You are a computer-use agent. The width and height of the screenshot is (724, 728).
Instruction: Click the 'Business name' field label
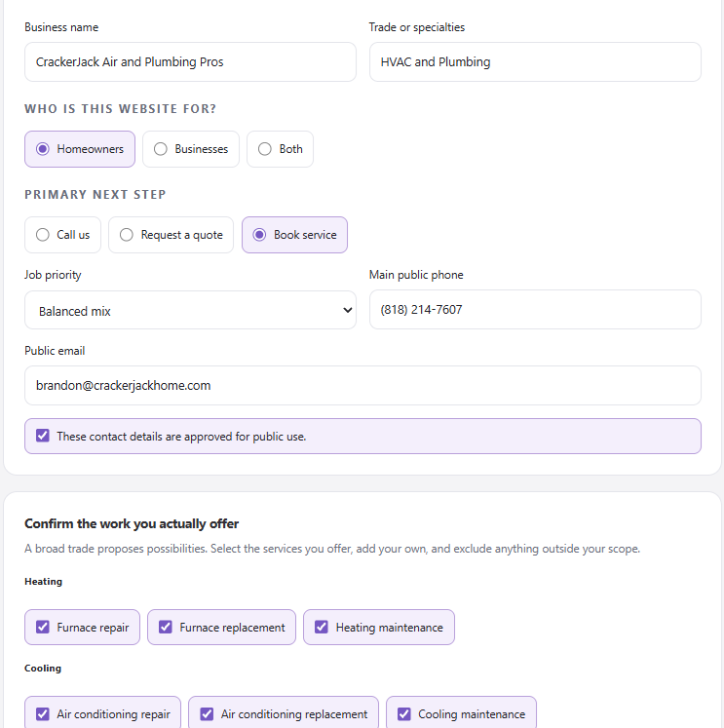tap(61, 27)
